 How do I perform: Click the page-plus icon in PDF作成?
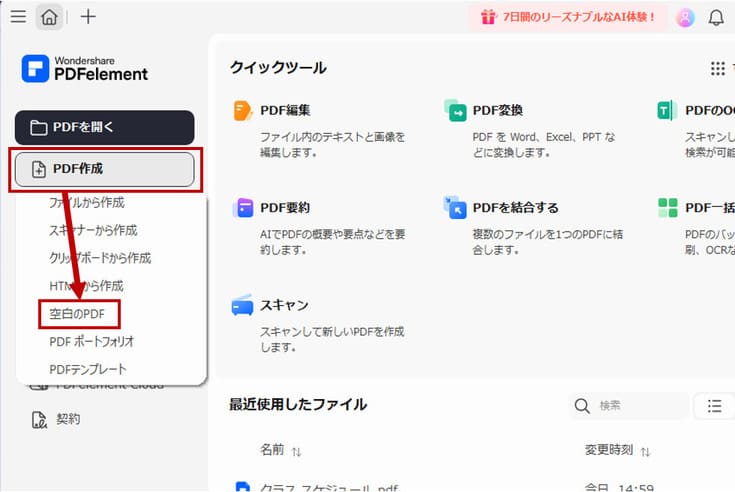coord(39,169)
